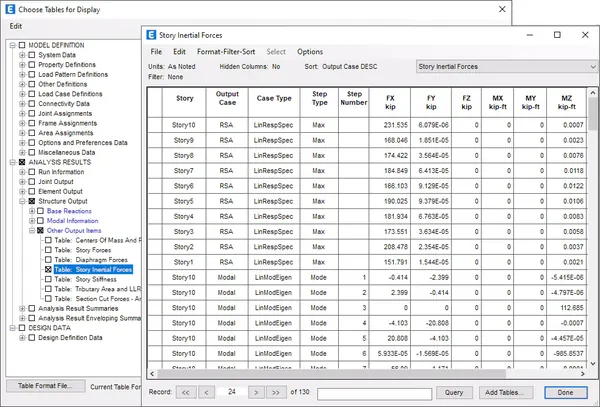This screenshot has width=600, height=407.
Task: Click the horizontal scrollbar thumb of table
Action: click(331, 373)
